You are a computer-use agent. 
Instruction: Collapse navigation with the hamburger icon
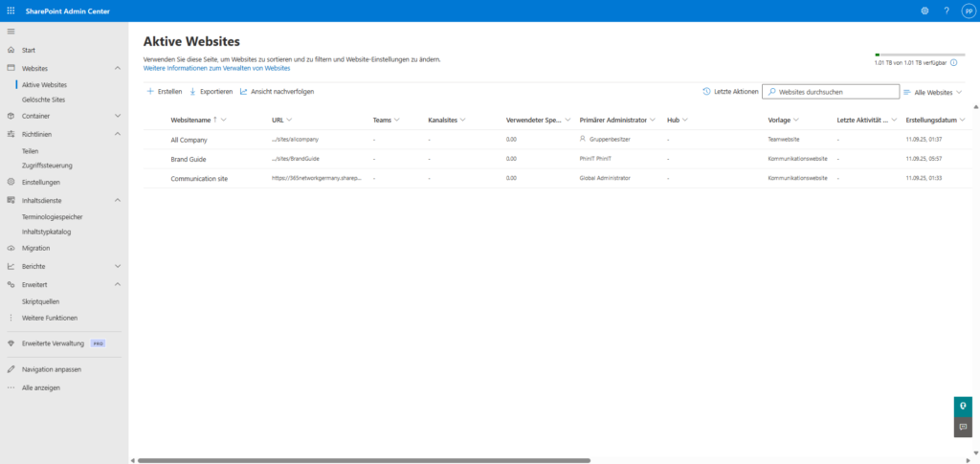click(x=11, y=32)
